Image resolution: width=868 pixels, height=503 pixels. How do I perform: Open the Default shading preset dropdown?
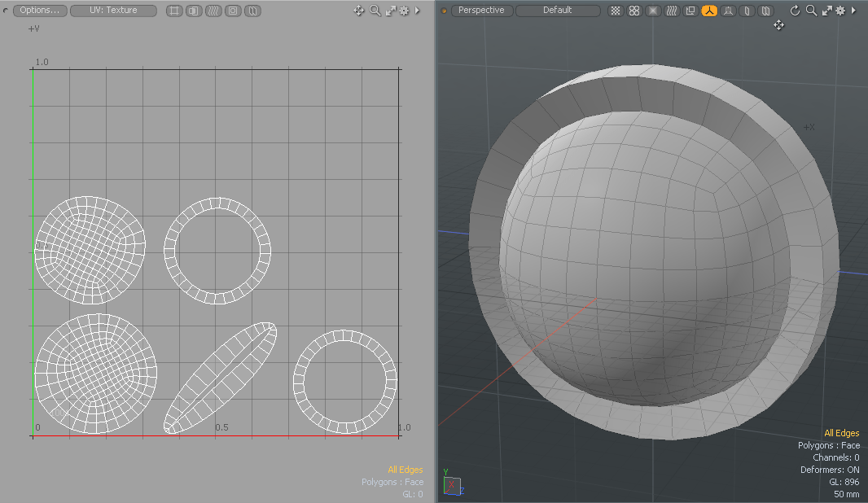(x=557, y=10)
